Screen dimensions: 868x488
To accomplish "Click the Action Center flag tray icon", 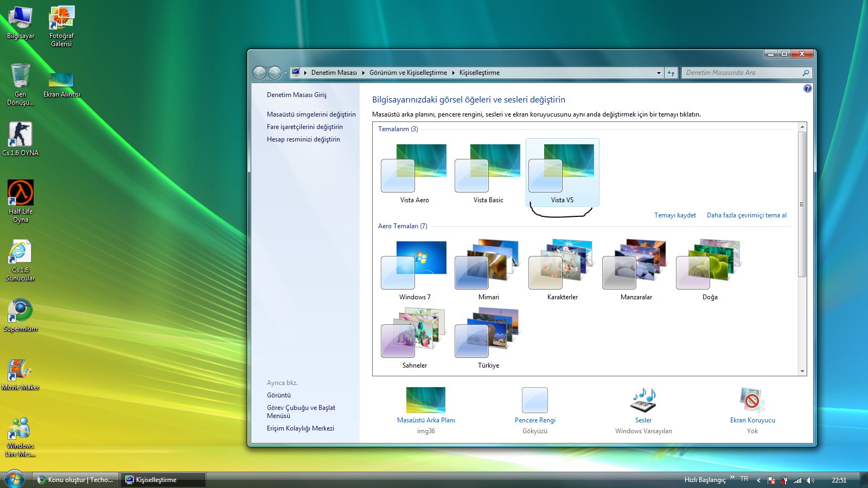I will pyautogui.click(x=771, y=480).
